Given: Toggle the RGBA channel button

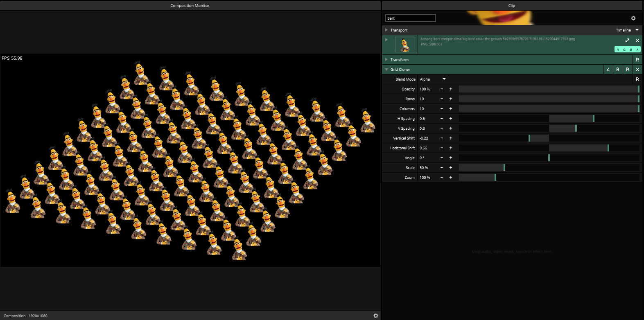Looking at the screenshot, I should point(627,50).
